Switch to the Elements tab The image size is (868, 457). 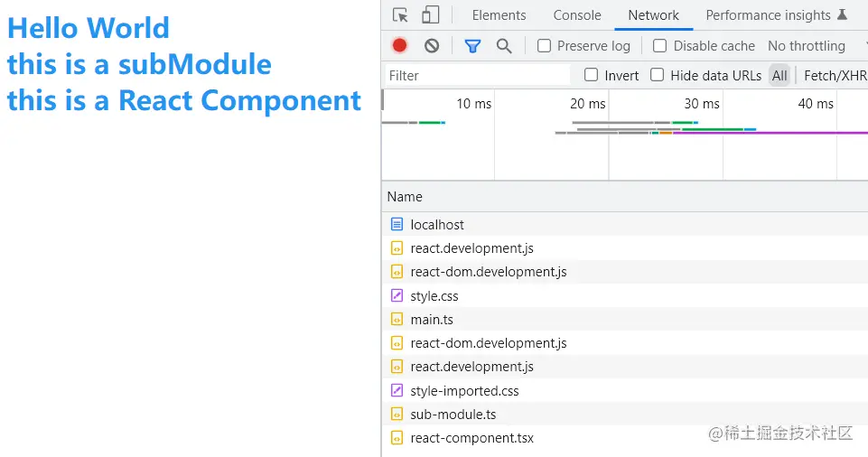point(499,15)
